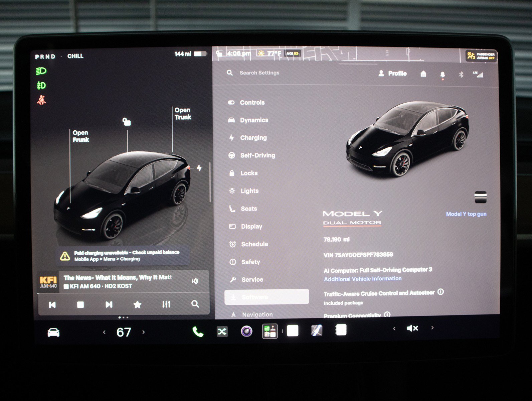
Task: Open the Schedule settings menu
Action: [249, 244]
